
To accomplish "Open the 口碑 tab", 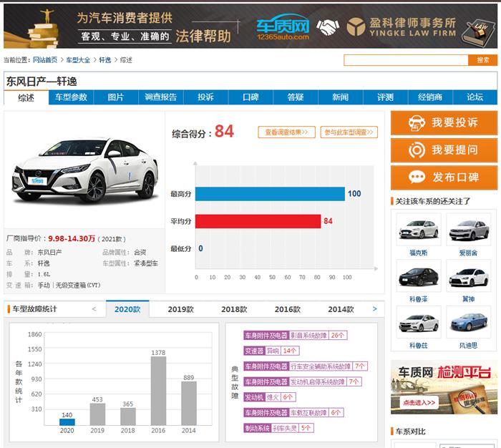I will click(x=250, y=97).
